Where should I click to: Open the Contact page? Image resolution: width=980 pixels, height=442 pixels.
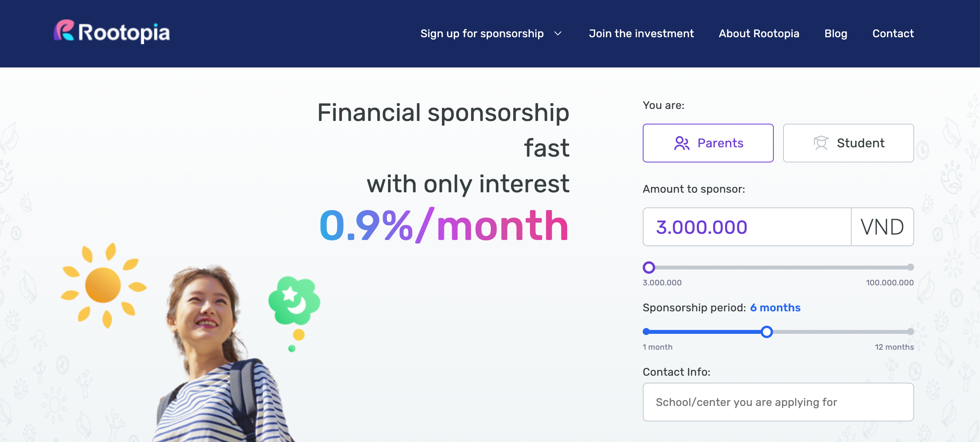[893, 34]
